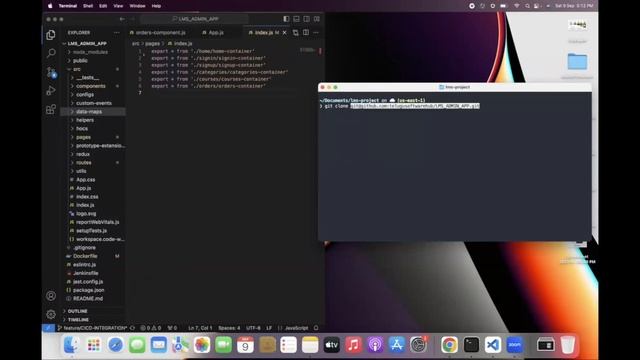Image resolution: width=640 pixels, height=360 pixels.
Task: Open the Apple menu
Action: (50, 6)
